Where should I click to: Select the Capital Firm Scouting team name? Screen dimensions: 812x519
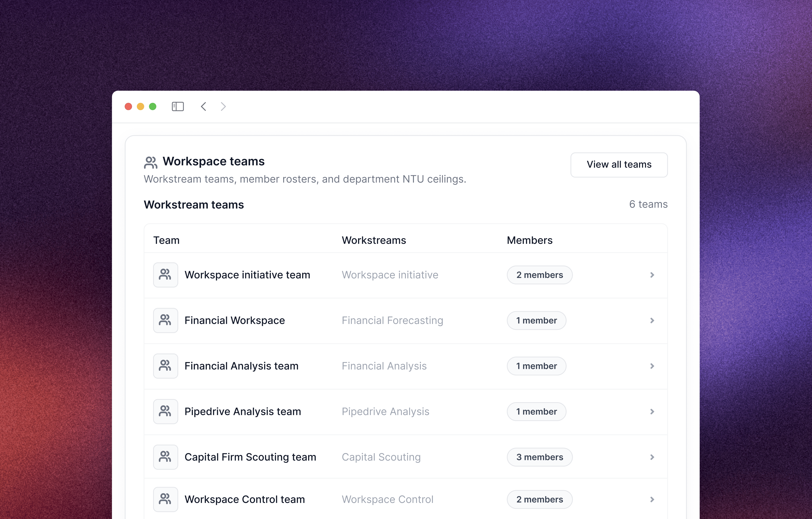(x=250, y=457)
